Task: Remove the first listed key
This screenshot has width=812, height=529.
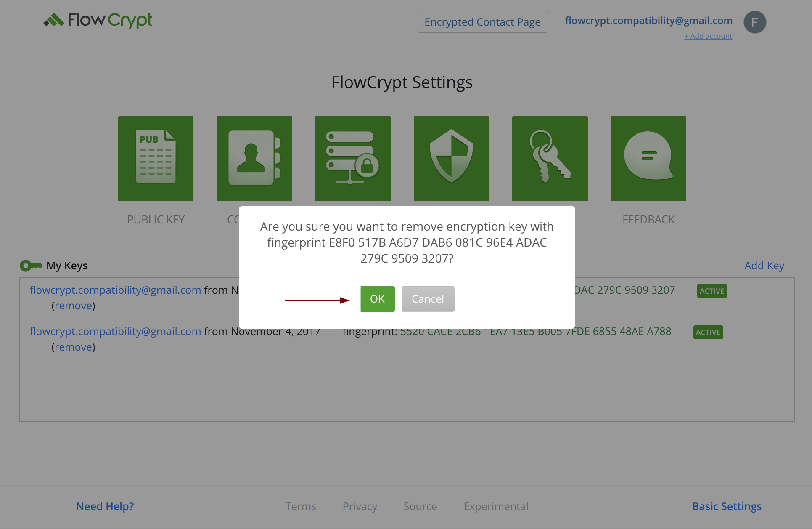Action: 73,306
